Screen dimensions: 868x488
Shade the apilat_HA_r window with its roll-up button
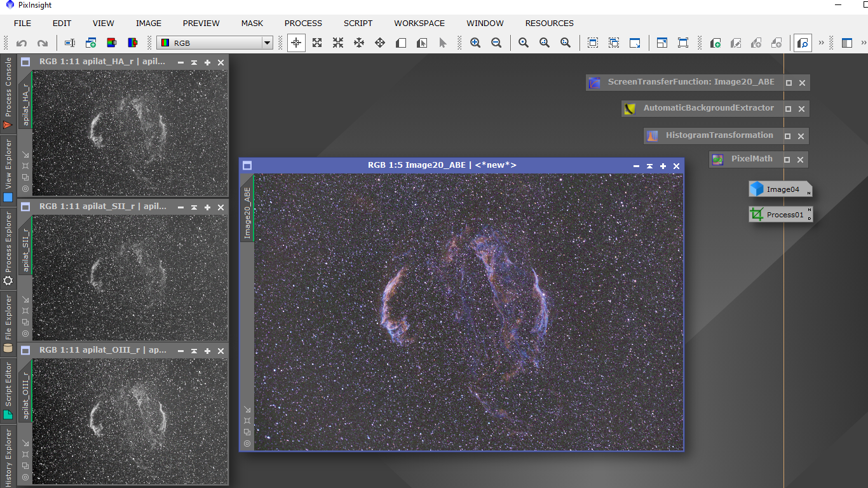click(x=194, y=62)
